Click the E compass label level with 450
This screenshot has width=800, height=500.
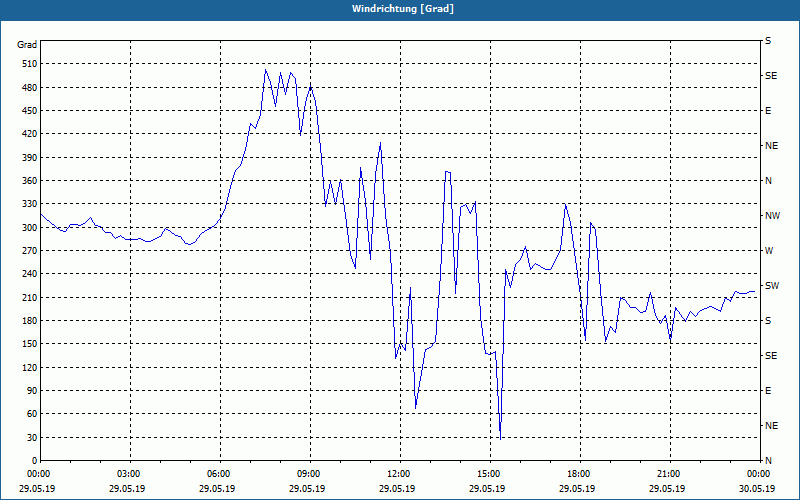click(x=768, y=111)
